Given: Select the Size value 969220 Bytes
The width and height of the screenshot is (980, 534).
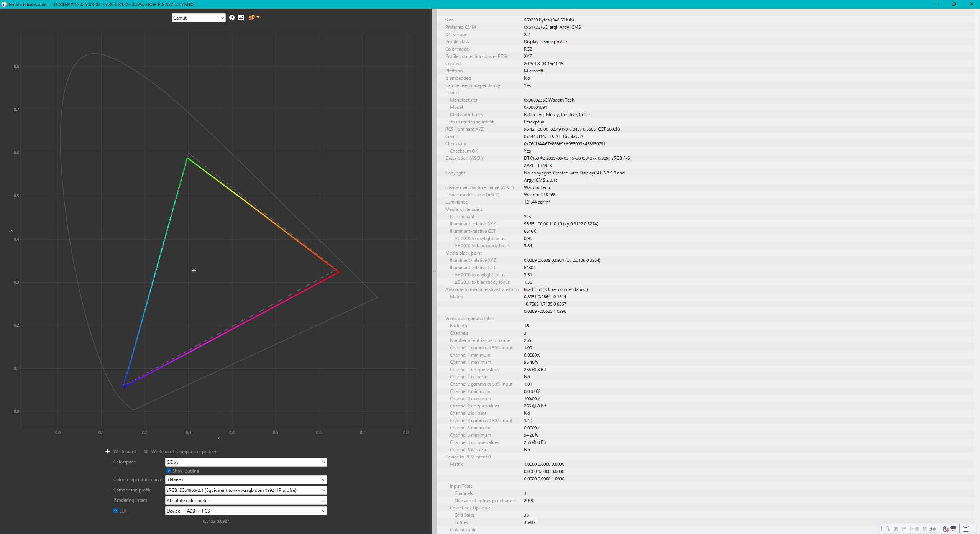Looking at the screenshot, I should point(549,20).
